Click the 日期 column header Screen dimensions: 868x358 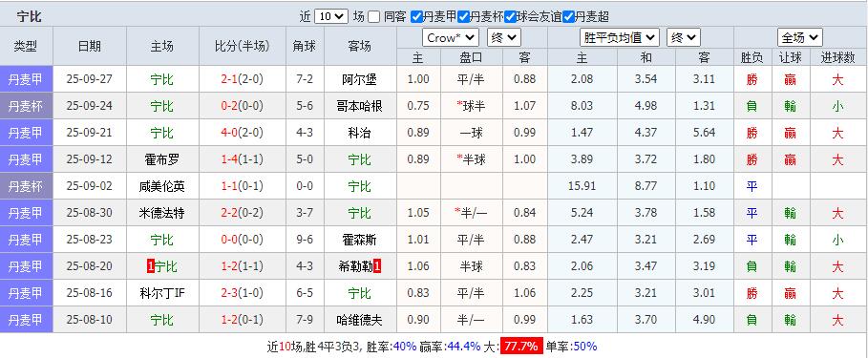[x=90, y=47]
